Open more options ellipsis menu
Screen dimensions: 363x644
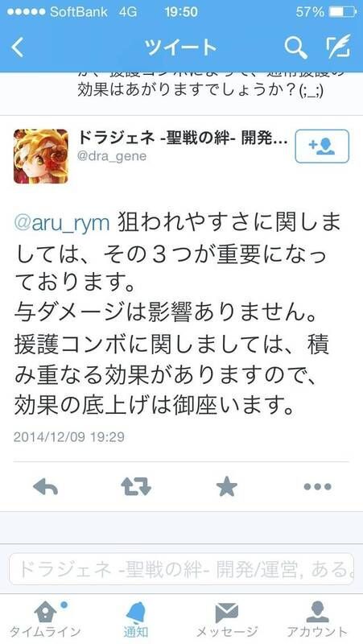[317, 487]
